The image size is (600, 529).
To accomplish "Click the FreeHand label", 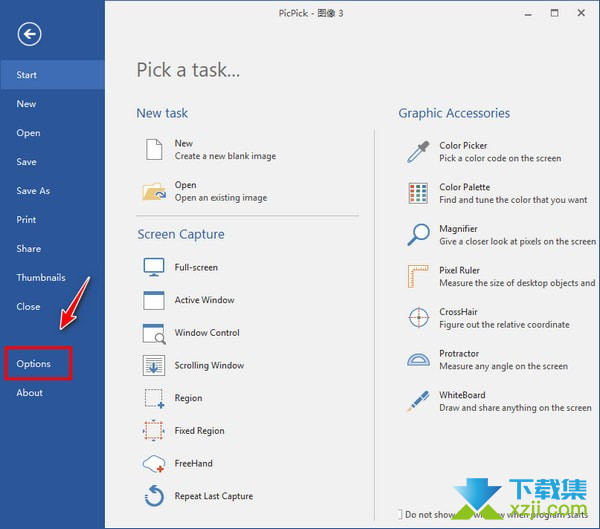I will coord(193,464).
